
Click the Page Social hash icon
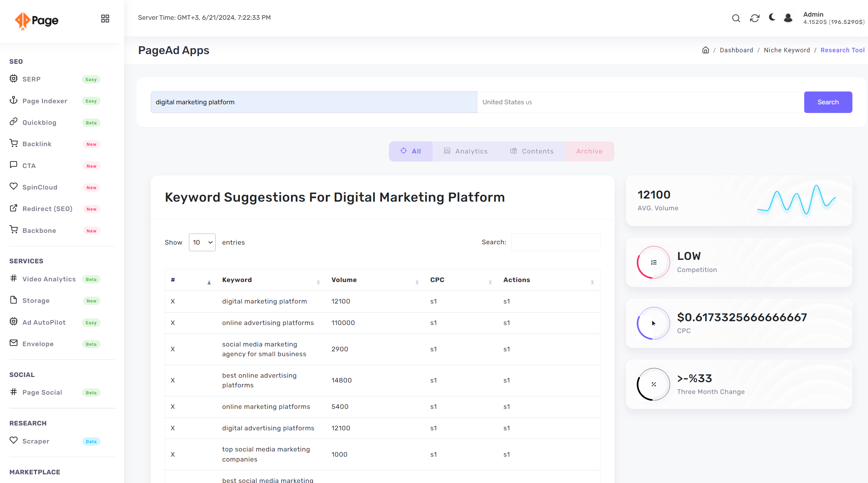tap(14, 392)
